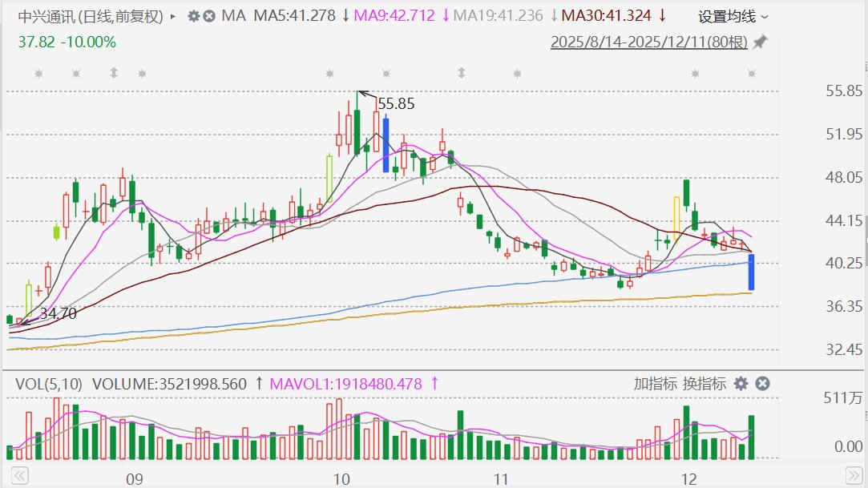Expand the arrow next to 中兴通讯 (日线,前复权)
The image size is (868, 488).
pos(173,16)
